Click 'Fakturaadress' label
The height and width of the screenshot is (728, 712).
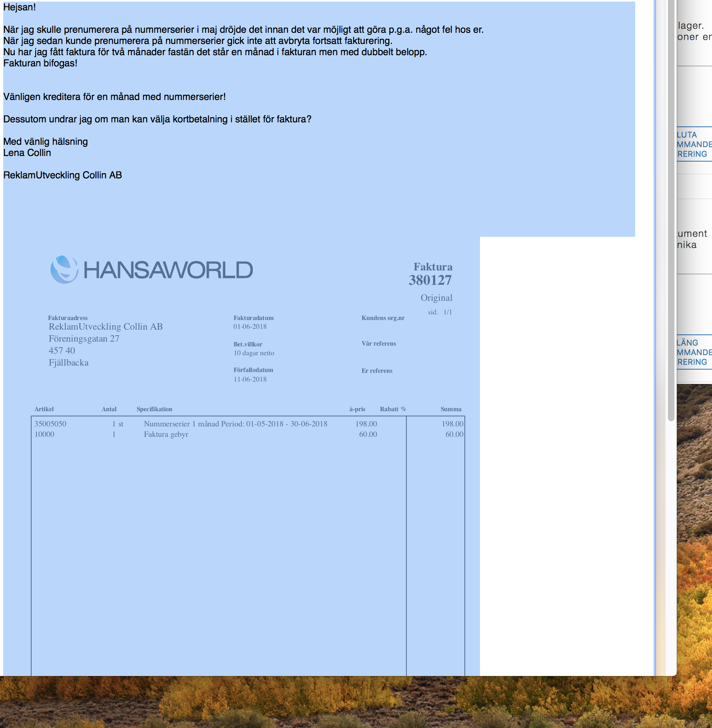pyautogui.click(x=68, y=318)
